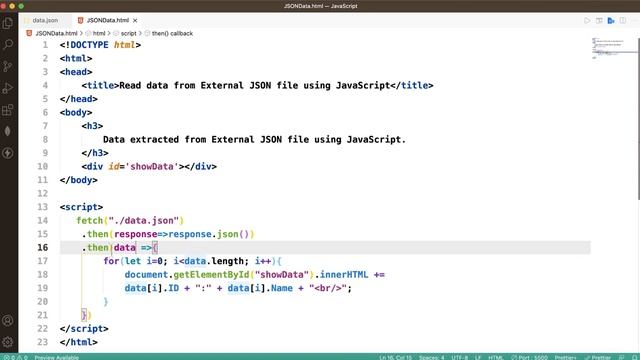The width and height of the screenshot is (640, 360).
Task: Change indentation via Spaces: 4
Action: click(x=431, y=357)
